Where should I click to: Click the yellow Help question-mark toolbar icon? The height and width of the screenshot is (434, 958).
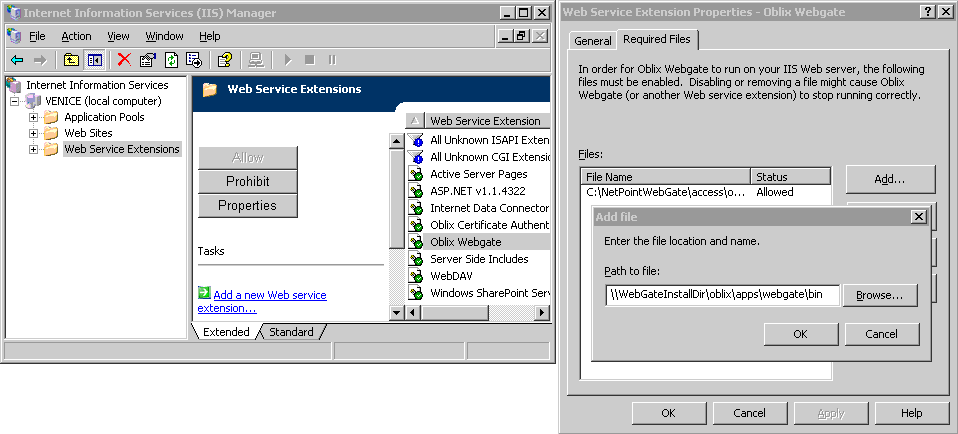coord(225,60)
